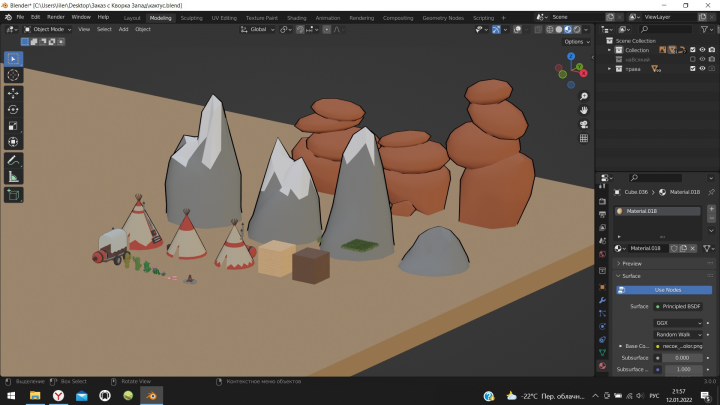Open the Object Mode dropdown
The width and height of the screenshot is (720, 405).
pos(48,29)
